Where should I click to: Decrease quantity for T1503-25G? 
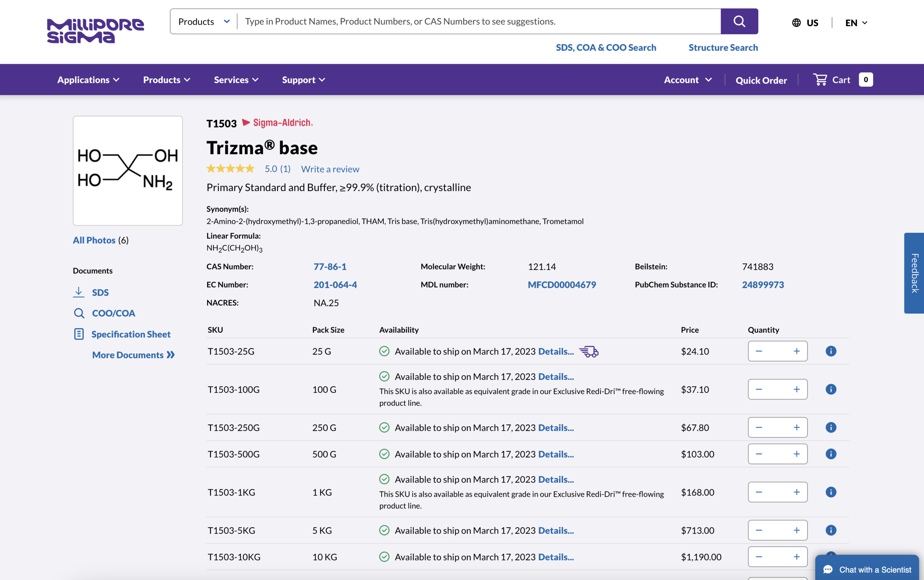[x=759, y=351]
